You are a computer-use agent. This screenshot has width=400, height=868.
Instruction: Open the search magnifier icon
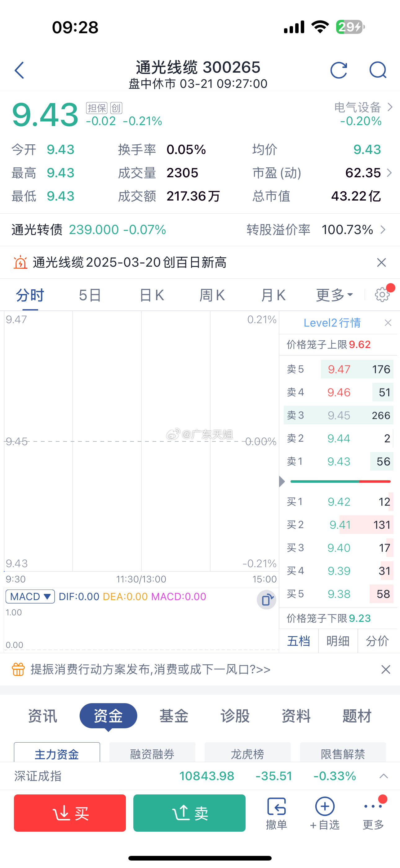378,70
